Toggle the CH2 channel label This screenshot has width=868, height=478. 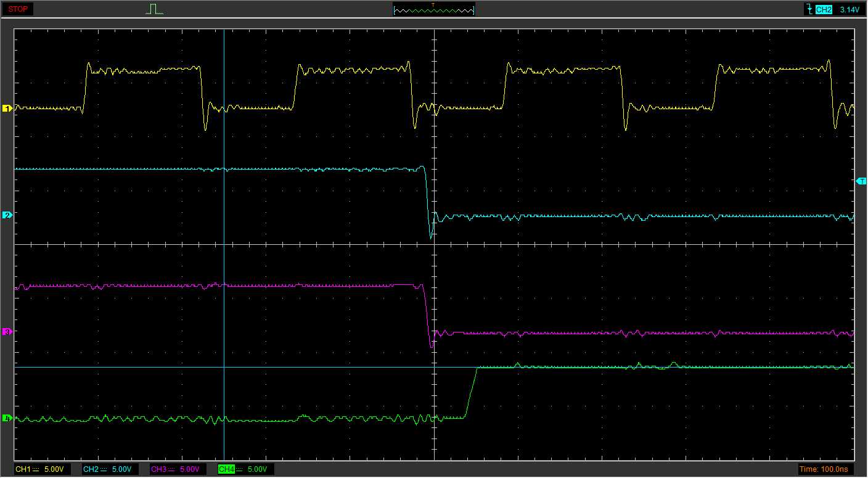point(91,469)
